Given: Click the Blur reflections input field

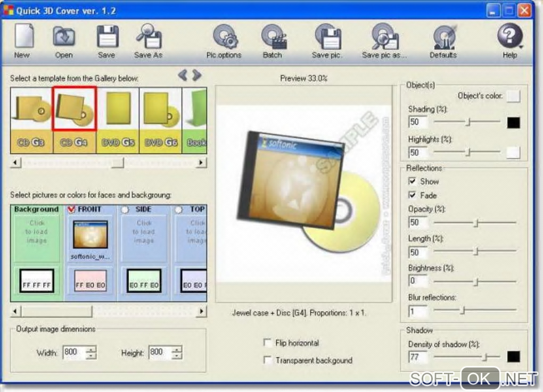Looking at the screenshot, I should (418, 312).
